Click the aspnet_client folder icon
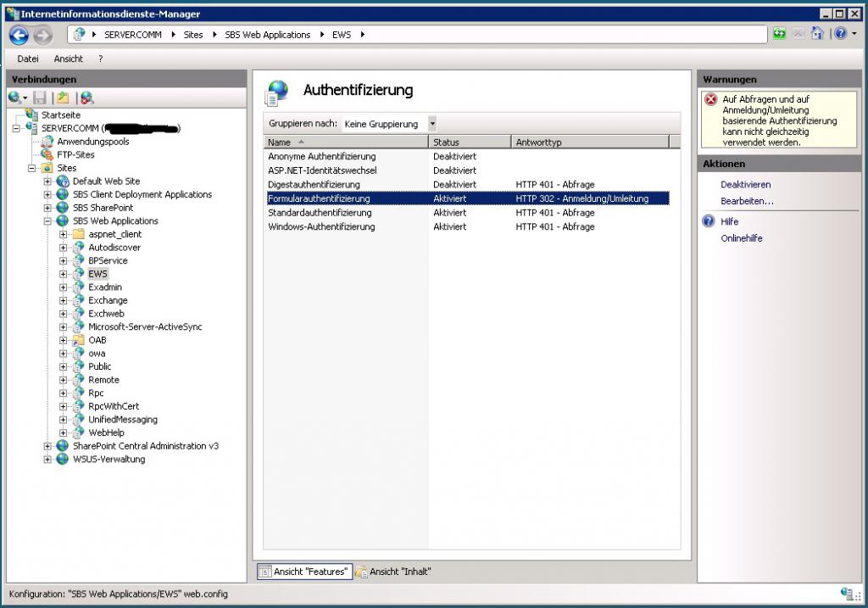Viewport: 868px width, 608px height. pyautogui.click(x=79, y=234)
